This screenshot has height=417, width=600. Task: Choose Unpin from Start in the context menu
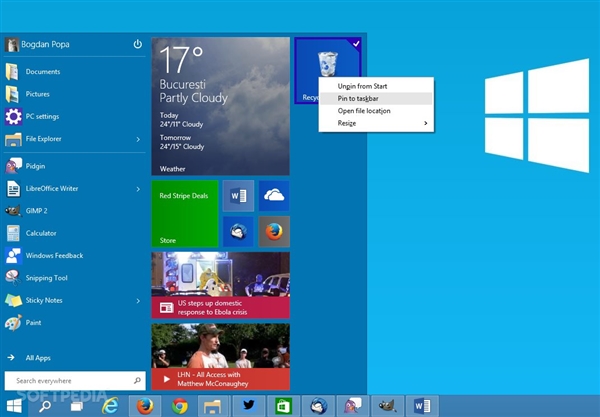click(362, 86)
